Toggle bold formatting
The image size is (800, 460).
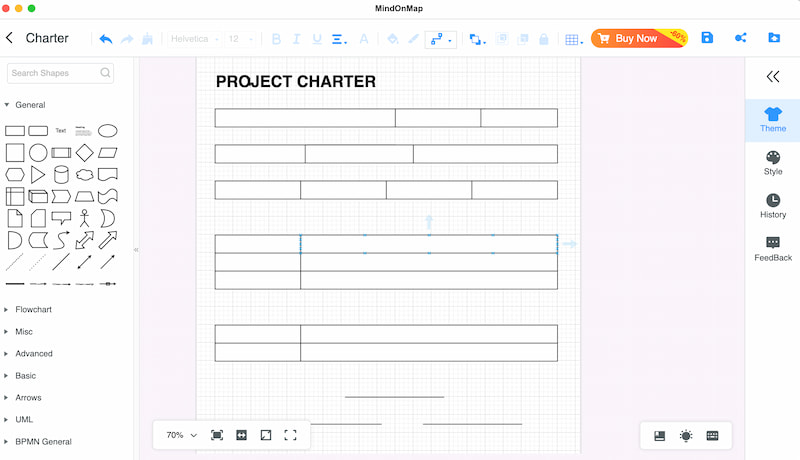click(276, 39)
